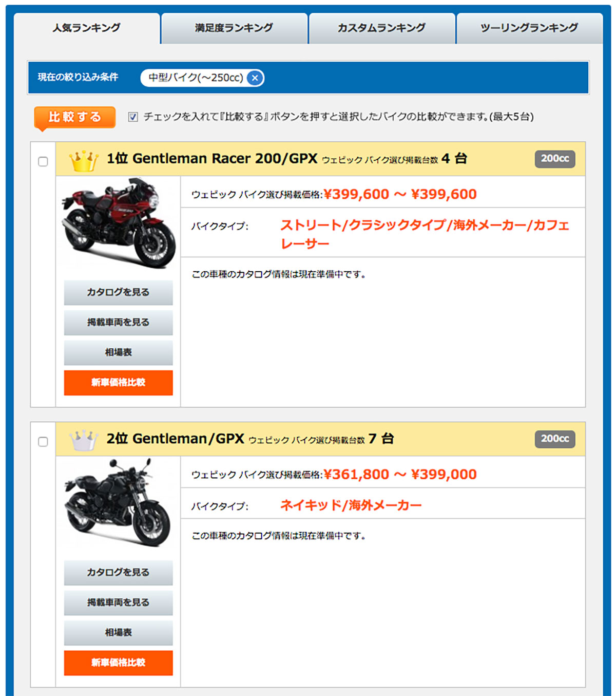Screen dimensions: 616x696
Task: Click 掲載車両を見る for the 1位 bike
Action: [118, 323]
